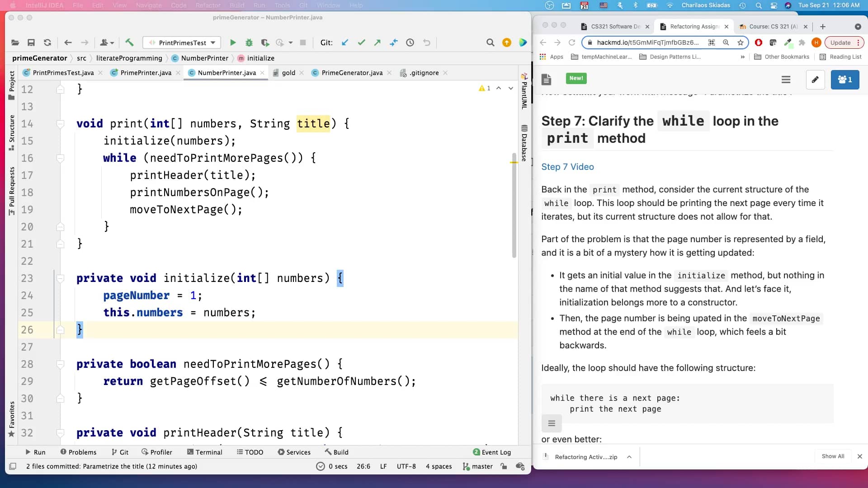Push commits with the Git arrow icon
Viewport: 868px width, 488px height.
point(377,42)
